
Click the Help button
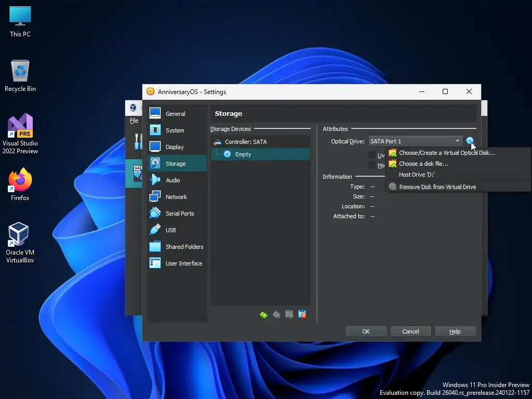tap(455, 331)
